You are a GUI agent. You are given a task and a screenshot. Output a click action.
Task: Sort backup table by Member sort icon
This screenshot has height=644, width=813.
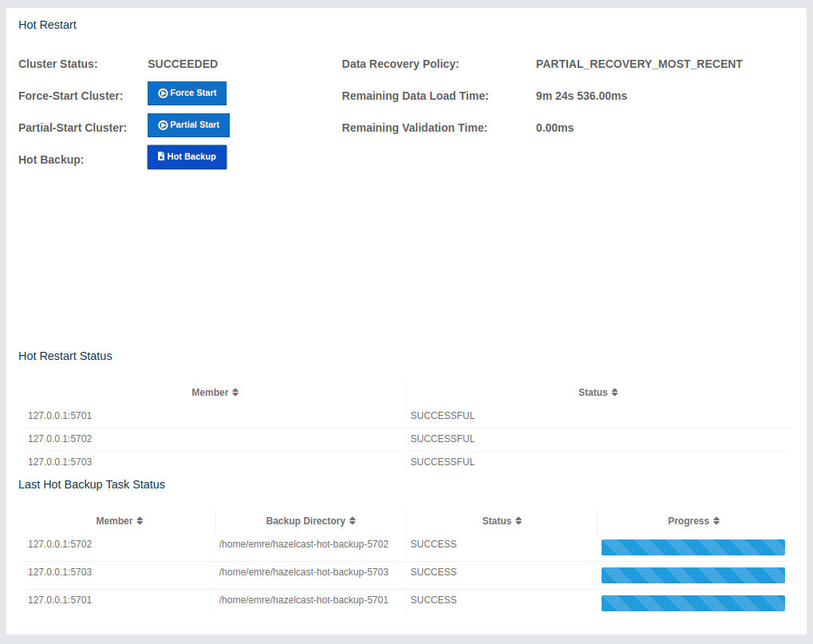coord(140,521)
